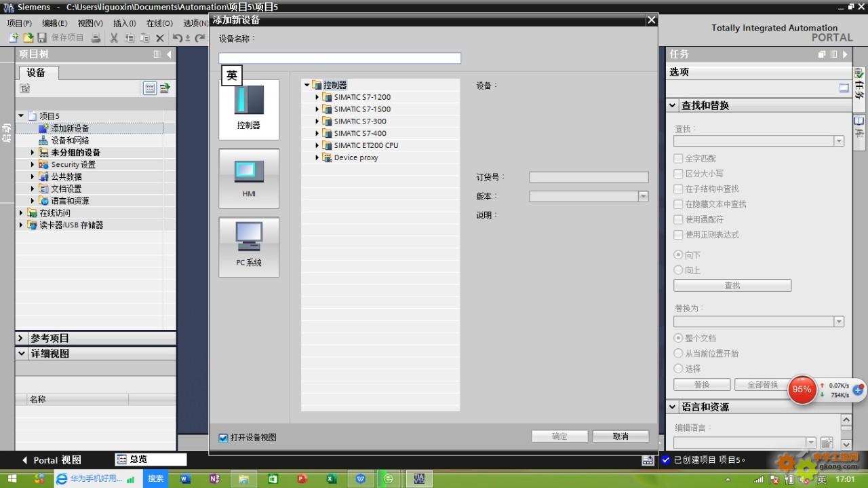The width and height of the screenshot is (868, 488).
Task: Click project tree list view icon
Action: 150,88
